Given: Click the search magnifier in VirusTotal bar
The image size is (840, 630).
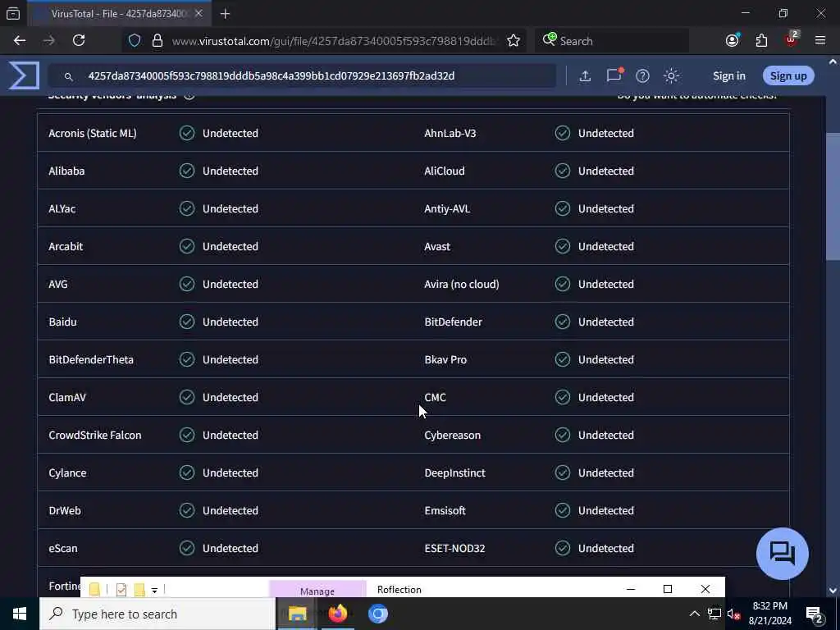Looking at the screenshot, I should click(69, 76).
